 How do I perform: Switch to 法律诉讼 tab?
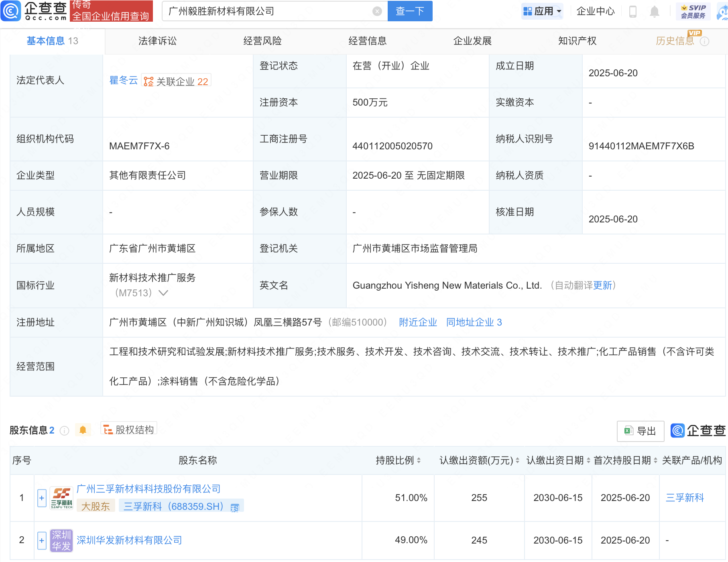157,41
